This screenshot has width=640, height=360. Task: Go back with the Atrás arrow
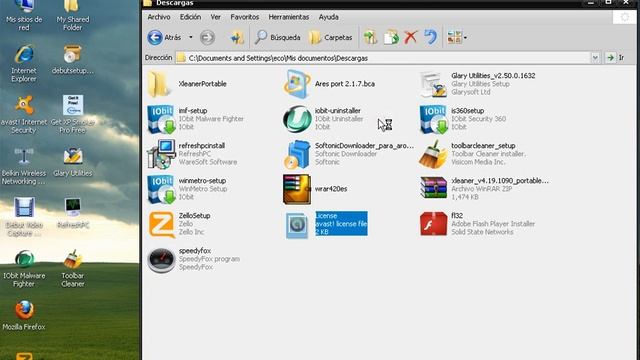[164, 38]
